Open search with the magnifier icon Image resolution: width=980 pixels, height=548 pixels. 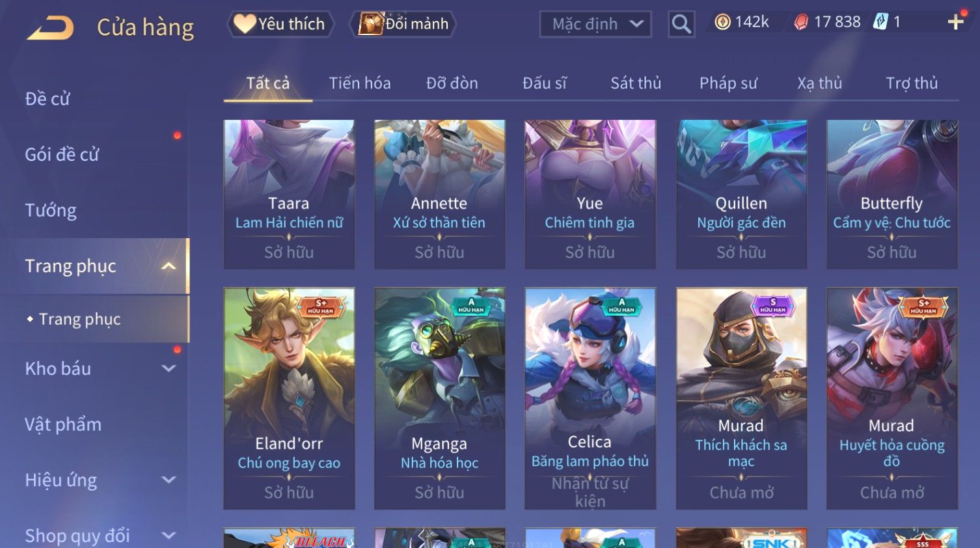coord(681,24)
